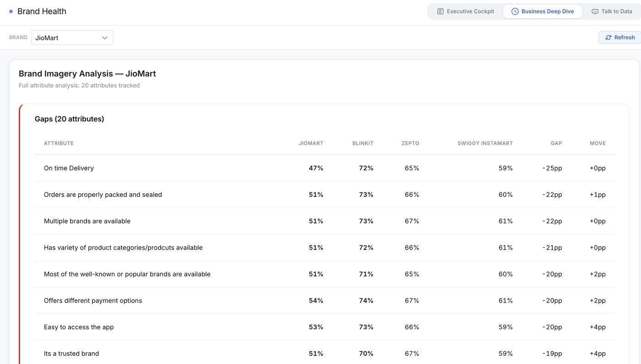The width and height of the screenshot is (641, 364).
Task: Click the BRAND filter label
Action: (18, 38)
